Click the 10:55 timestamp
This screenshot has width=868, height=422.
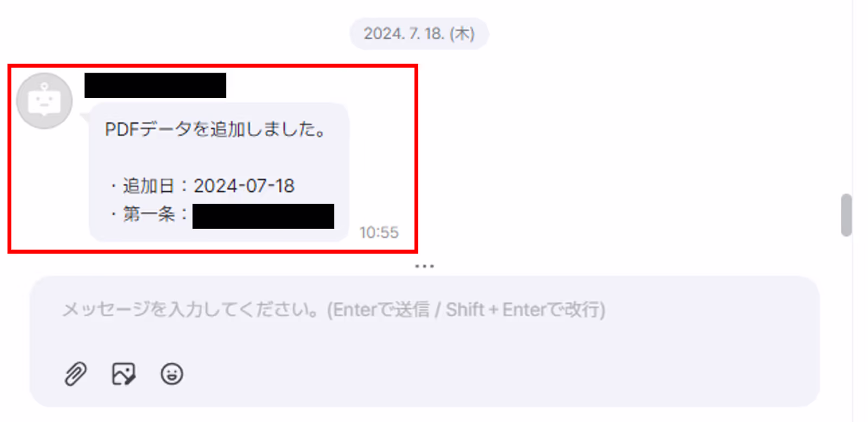pyautogui.click(x=379, y=232)
